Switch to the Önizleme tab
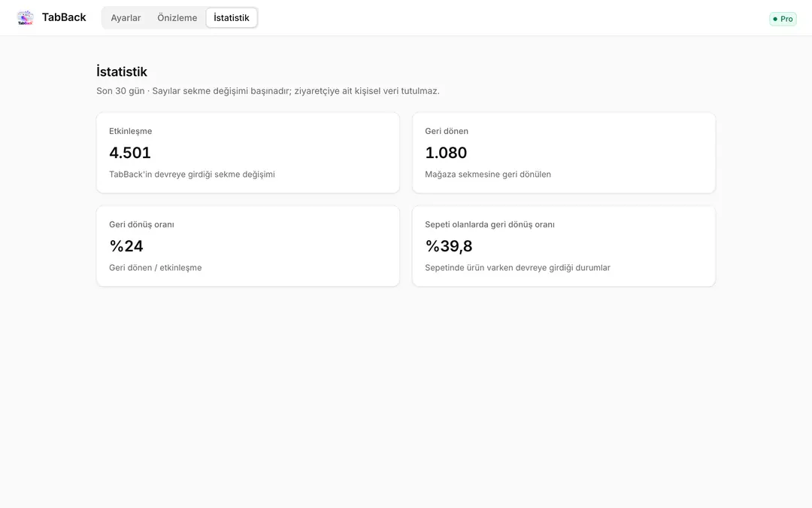Screen dimensions: 812x508 [x=177, y=17]
